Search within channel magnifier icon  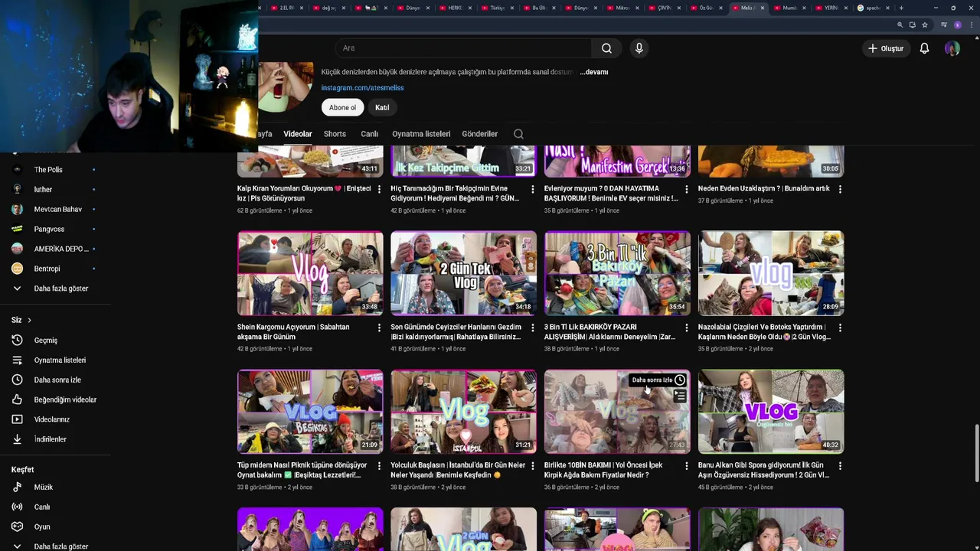(x=518, y=134)
